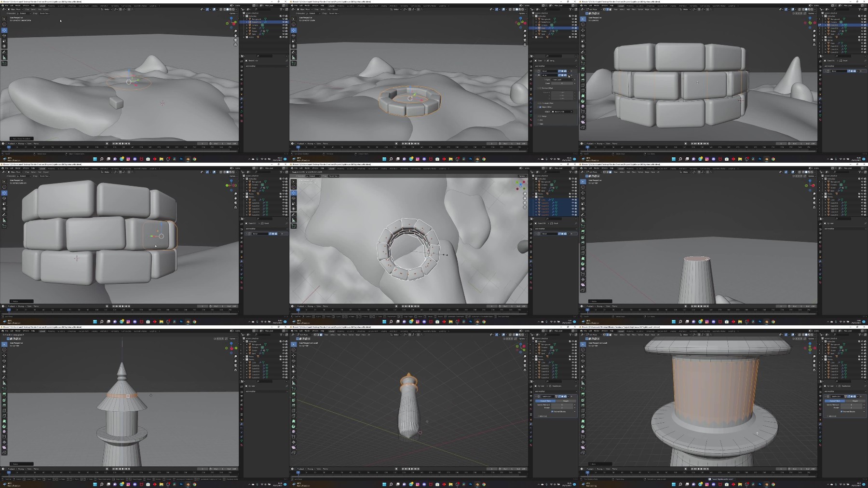Select Knife tool in small lighthouse grid view
Image resolution: width=868 pixels, height=488 pixels.
pyautogui.click(x=294, y=416)
